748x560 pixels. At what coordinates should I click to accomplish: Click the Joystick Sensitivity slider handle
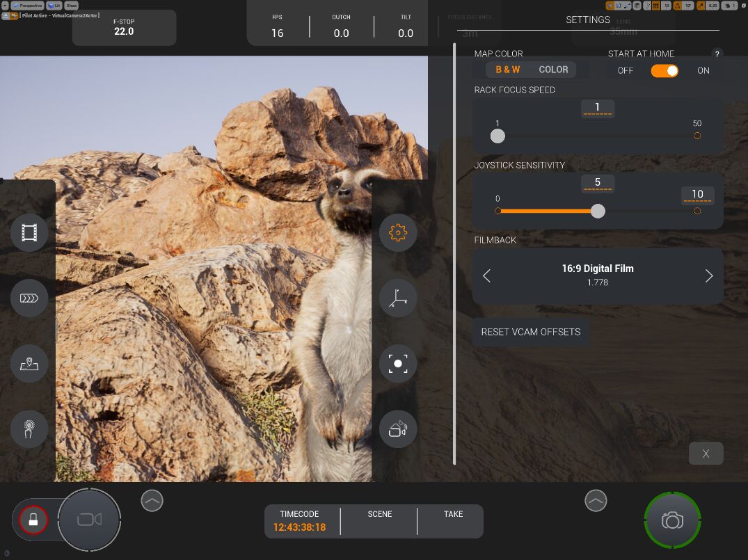click(598, 211)
